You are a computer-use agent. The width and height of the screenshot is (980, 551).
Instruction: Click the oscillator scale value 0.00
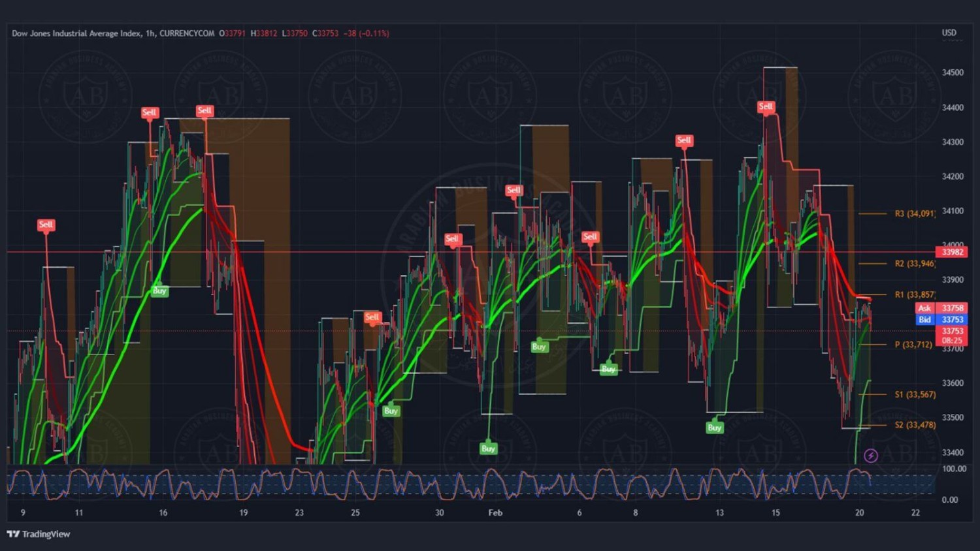(949, 500)
